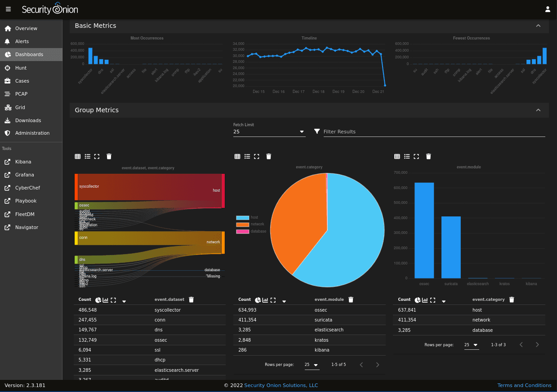Remove the event.category column via trash icon
Viewport: 557px width, 392px height.
(512, 300)
